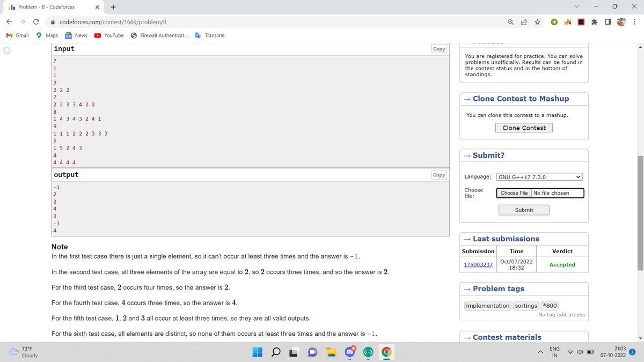644x362 pixels.
Task: Reload the Codeforces page
Action: [x=36, y=22]
